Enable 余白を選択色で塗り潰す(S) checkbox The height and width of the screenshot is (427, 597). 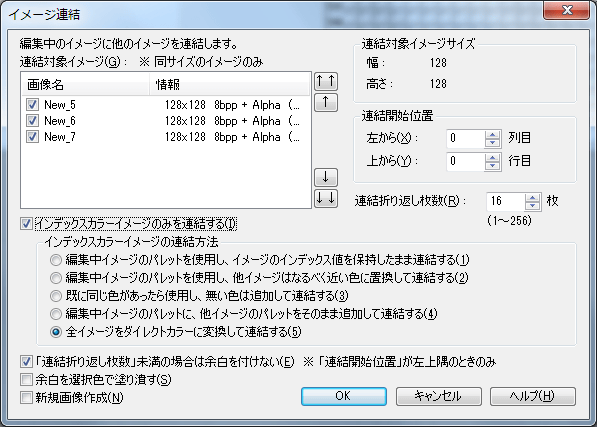(26, 379)
